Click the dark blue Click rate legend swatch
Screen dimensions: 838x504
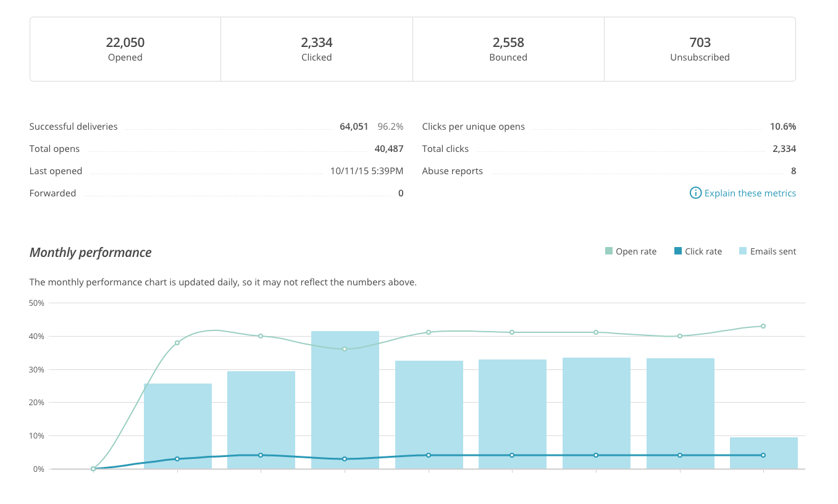[678, 251]
